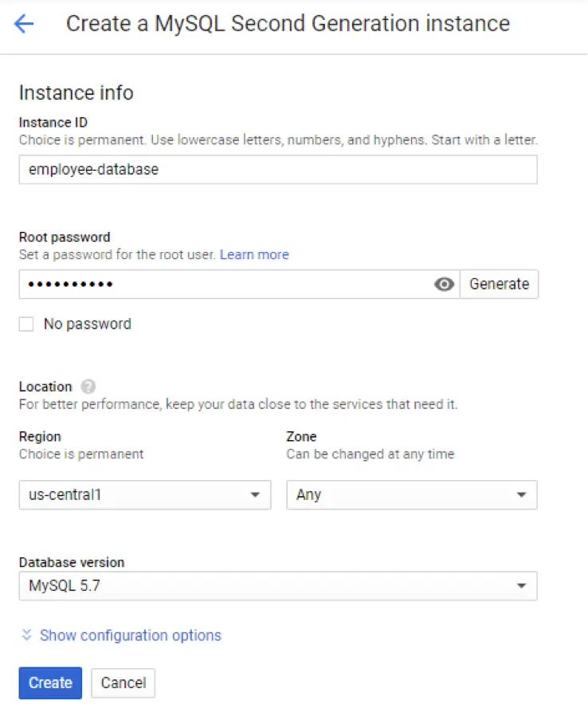Expand Show configuration options
Screen dimensions: 588x720
pyautogui.click(x=131, y=635)
